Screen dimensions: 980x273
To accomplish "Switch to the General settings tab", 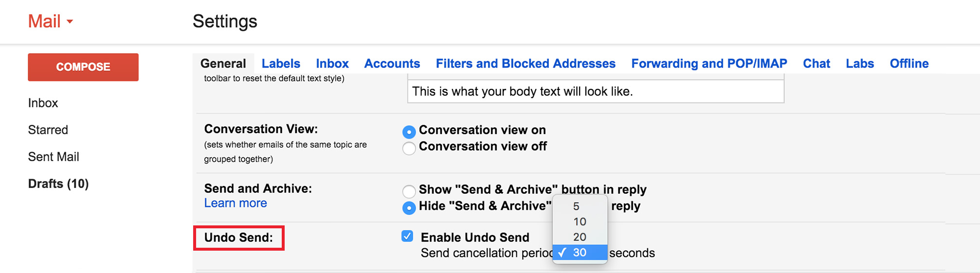I will [x=223, y=64].
